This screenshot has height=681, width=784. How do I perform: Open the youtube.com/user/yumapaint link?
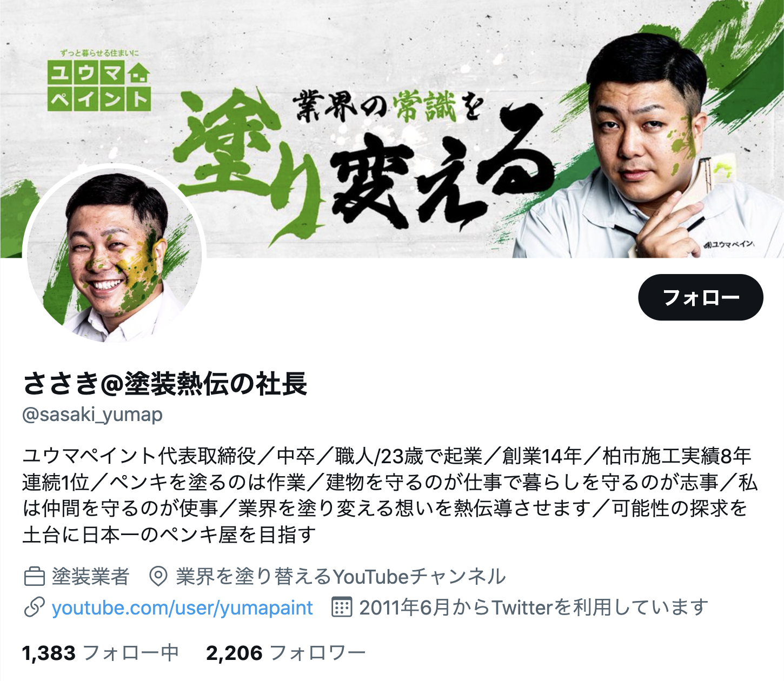click(x=182, y=607)
